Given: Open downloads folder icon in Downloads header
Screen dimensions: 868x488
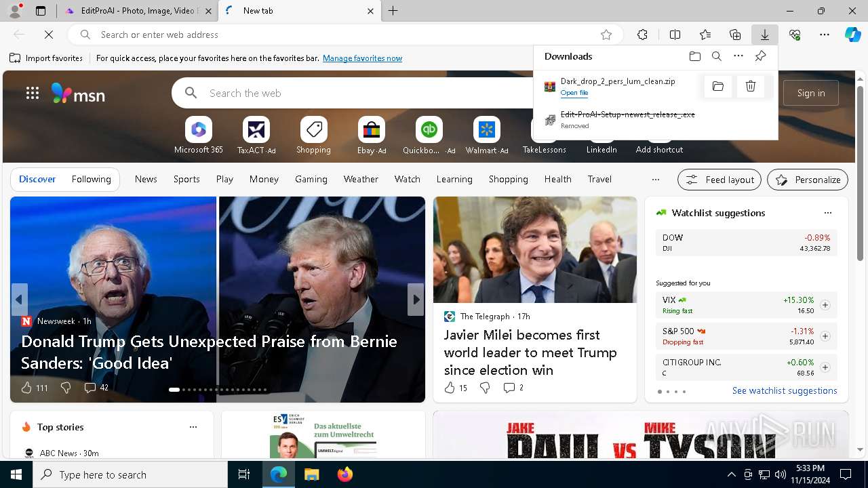Looking at the screenshot, I should click(694, 56).
